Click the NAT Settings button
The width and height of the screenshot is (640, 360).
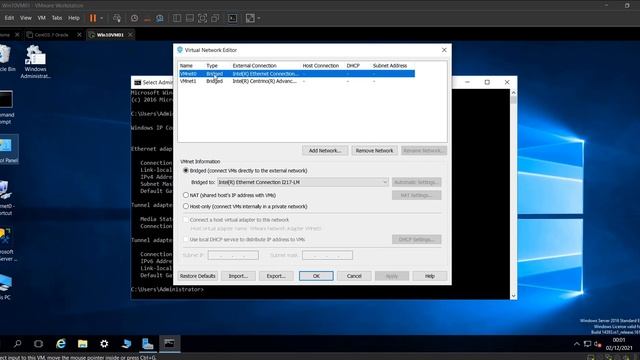[416, 195]
